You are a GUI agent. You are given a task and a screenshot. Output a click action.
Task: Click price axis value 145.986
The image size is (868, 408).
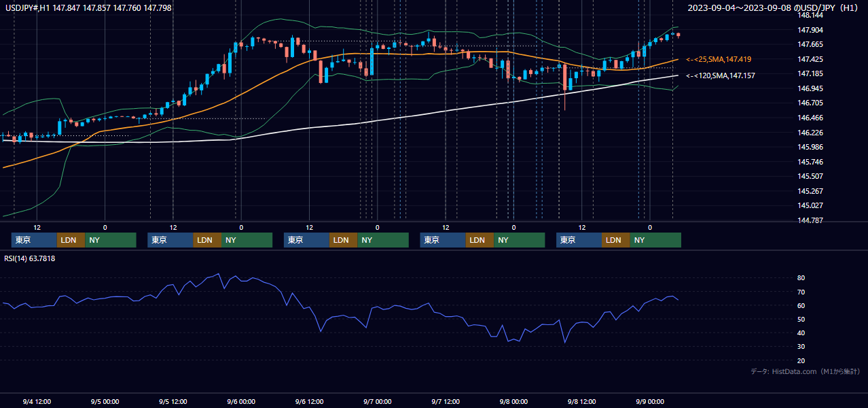click(810, 147)
